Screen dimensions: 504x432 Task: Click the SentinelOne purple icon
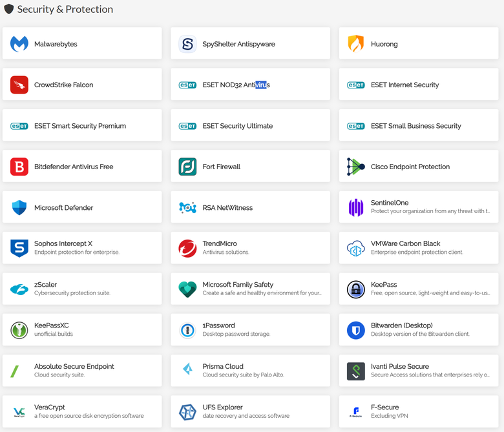[356, 207]
